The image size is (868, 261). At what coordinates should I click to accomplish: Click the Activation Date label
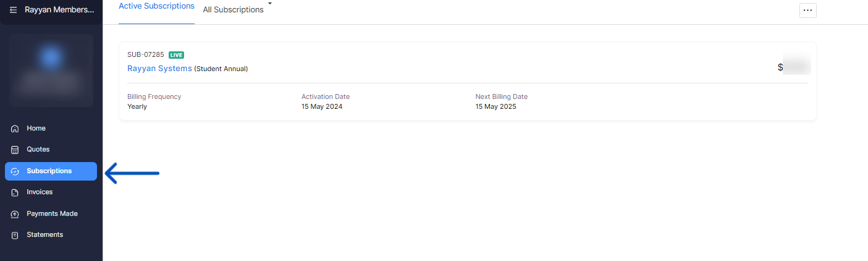coord(326,96)
